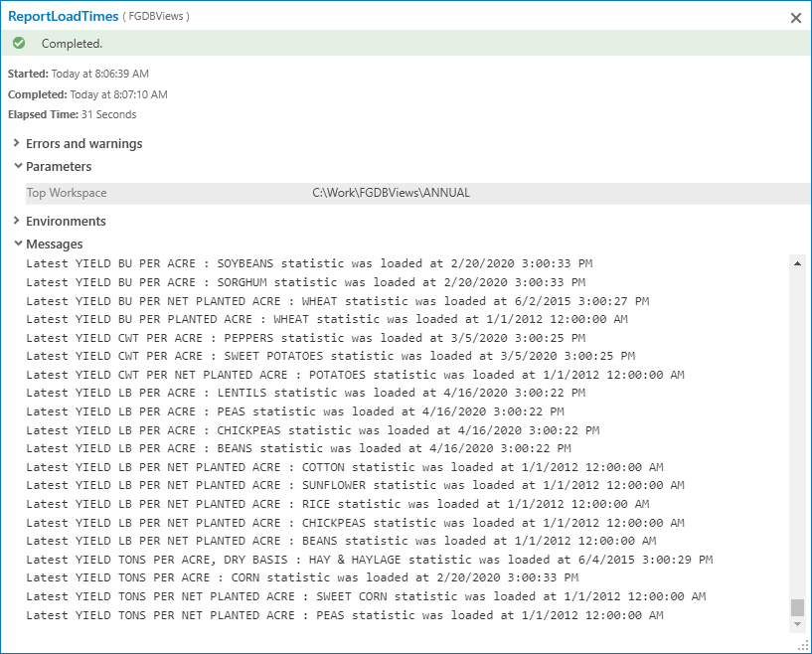Image resolution: width=812 pixels, height=654 pixels.
Task: Select the HAY & HAYLAGE message line
Action: click(x=369, y=560)
